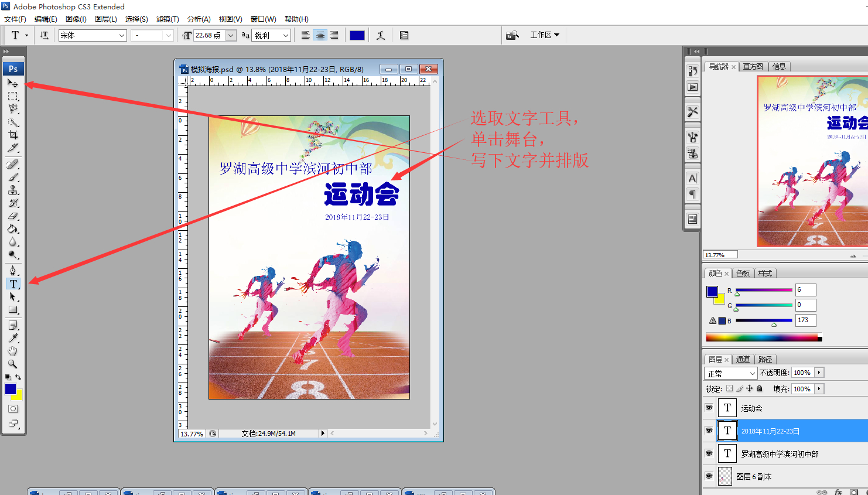Viewport: 868px width, 495px height.
Task: Toggle the Character and Paragraph palettes button
Action: click(x=404, y=35)
